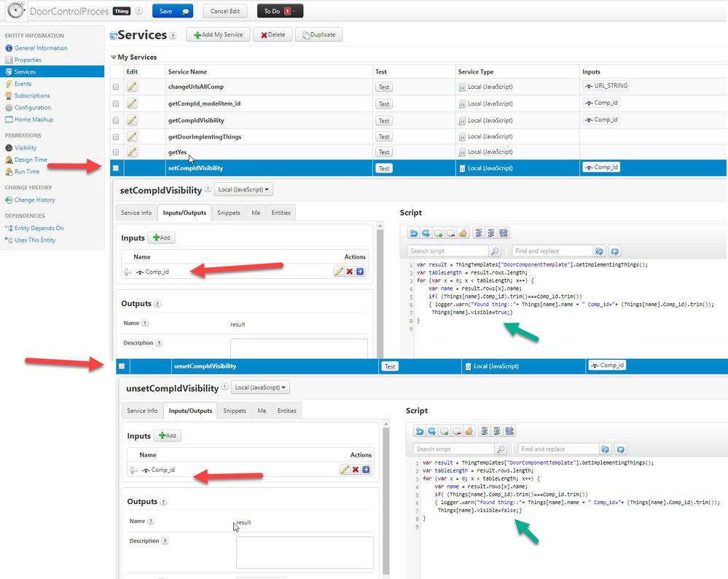Open the Local (JavaScript) dropdown for setCompIdVisibility
Viewport: 728px width, 579px height.
click(x=243, y=189)
